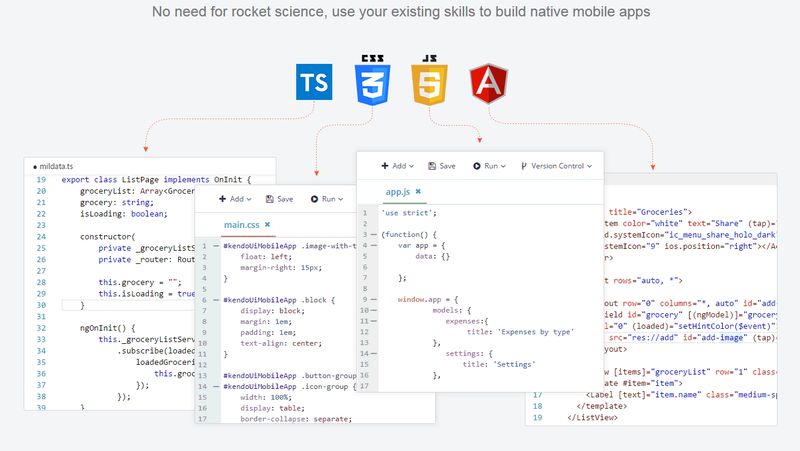Collapse code fold at line 14 in app.js
The height and width of the screenshot is (451, 800).
coord(374,353)
